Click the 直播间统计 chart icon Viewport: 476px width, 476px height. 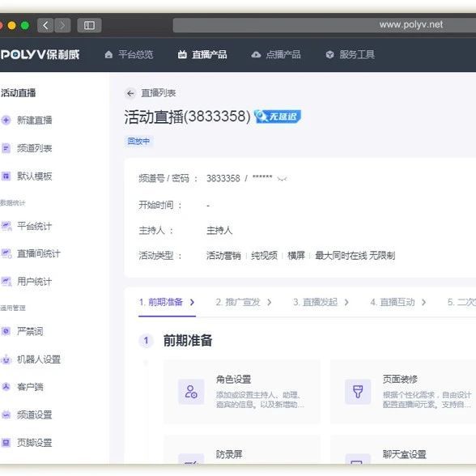[6, 253]
